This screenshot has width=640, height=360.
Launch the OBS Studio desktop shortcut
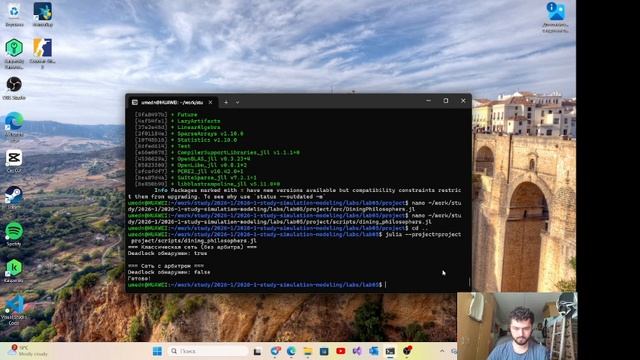(14, 88)
